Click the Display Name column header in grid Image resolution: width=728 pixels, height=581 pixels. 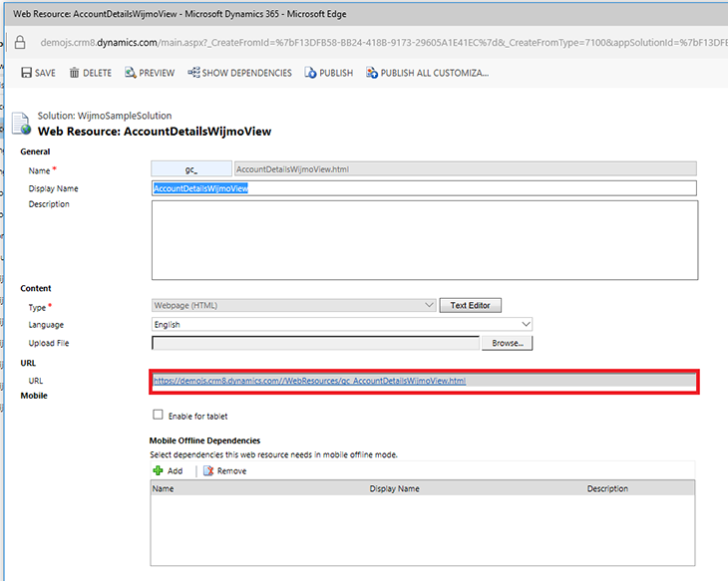click(x=394, y=488)
